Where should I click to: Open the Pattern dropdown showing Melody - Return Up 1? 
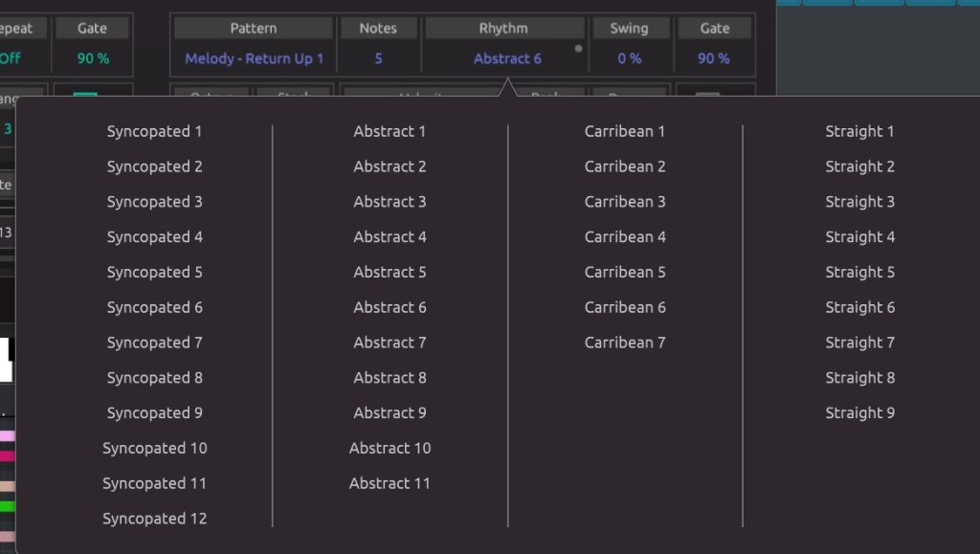254,59
